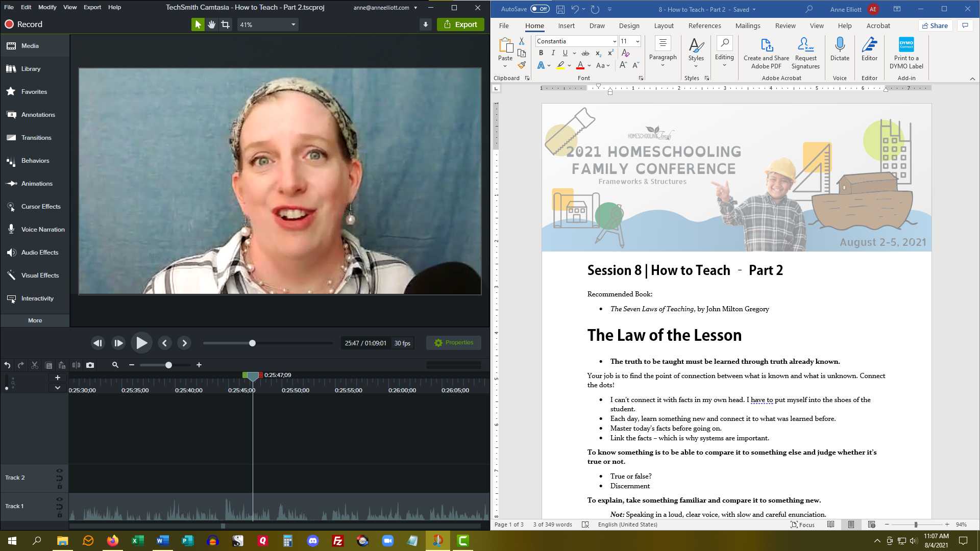This screenshot has width=980, height=551.
Task: Open the Word Acrobat tab
Action: [878, 26]
